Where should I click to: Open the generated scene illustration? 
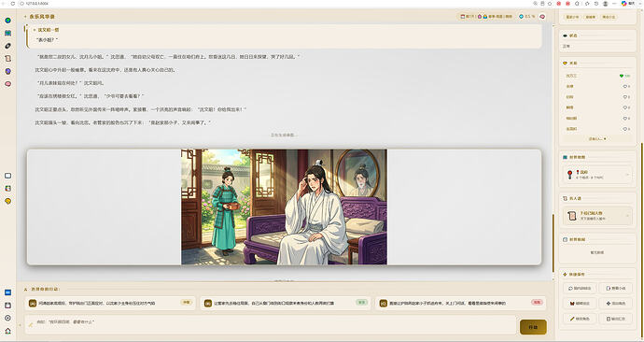click(284, 207)
